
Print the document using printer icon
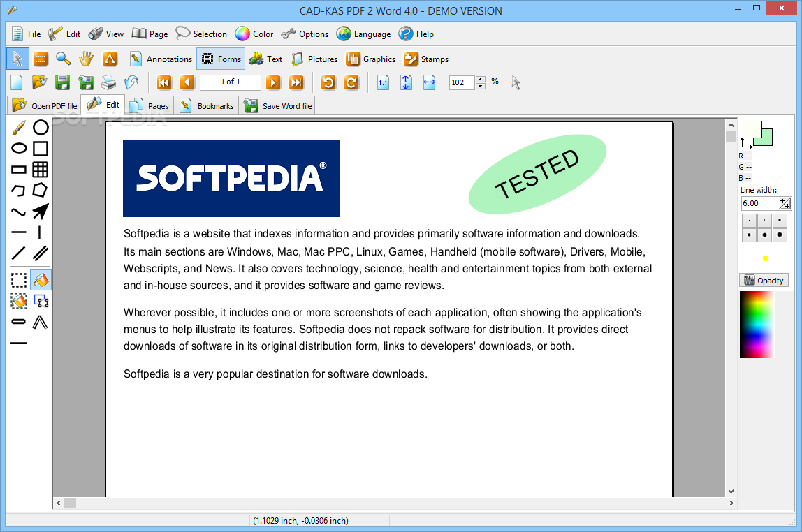108,82
